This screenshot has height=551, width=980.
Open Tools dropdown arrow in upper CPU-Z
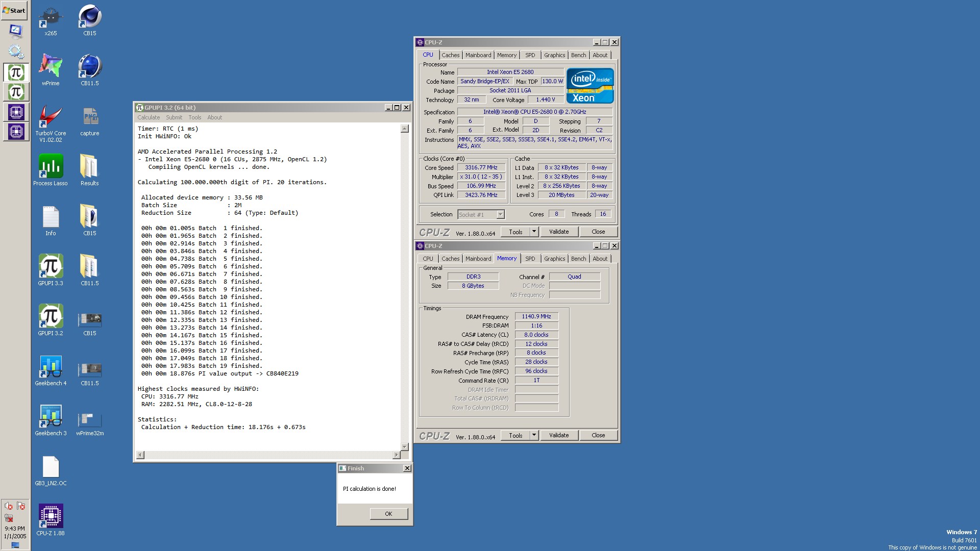(534, 232)
